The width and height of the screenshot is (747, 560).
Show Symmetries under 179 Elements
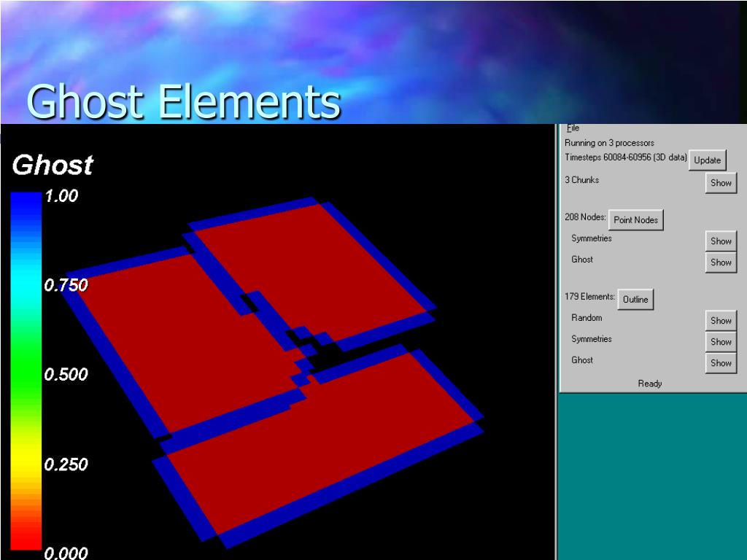pos(721,342)
